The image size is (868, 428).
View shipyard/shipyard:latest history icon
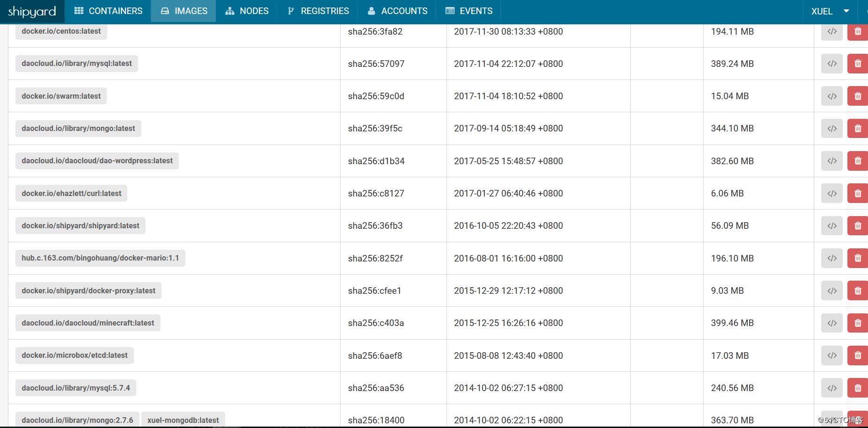pyautogui.click(x=832, y=225)
